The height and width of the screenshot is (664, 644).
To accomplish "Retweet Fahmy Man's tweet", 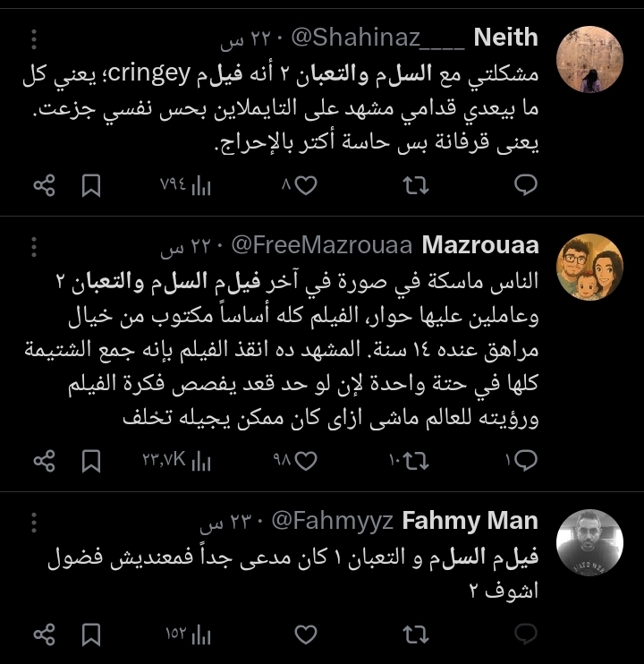I will 416,634.
